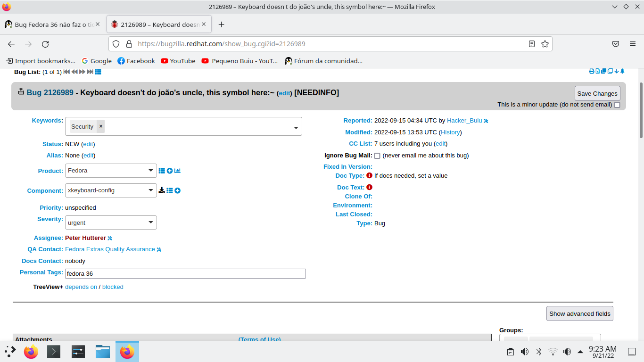The width and height of the screenshot is (644, 362).
Task: Open the Component dropdown showing xkeyboard-config
Action: tap(111, 190)
